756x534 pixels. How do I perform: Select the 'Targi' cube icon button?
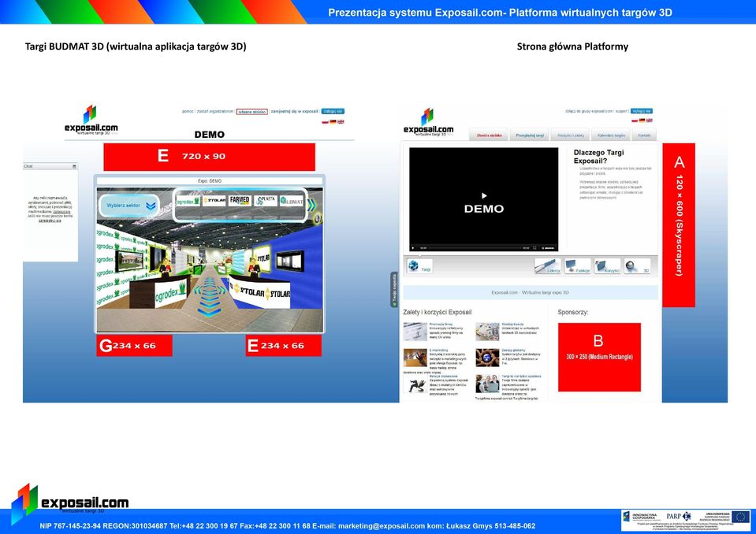point(419,266)
